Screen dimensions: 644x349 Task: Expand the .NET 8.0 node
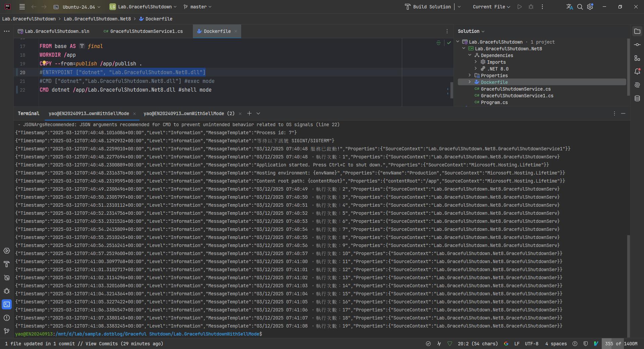476,68
